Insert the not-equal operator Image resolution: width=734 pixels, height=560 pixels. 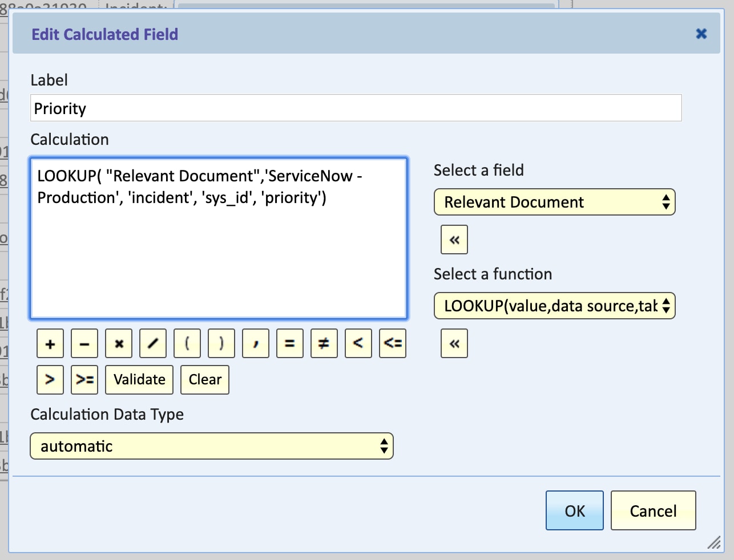point(324,343)
